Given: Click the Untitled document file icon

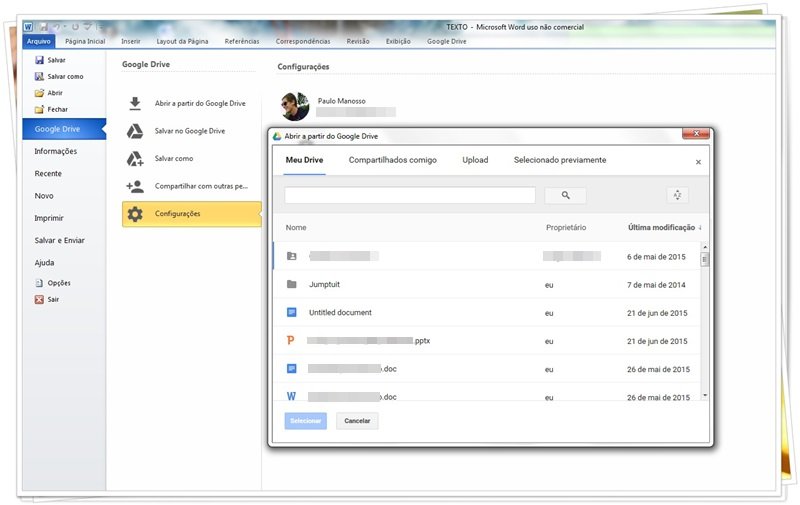Looking at the screenshot, I should click(x=291, y=312).
